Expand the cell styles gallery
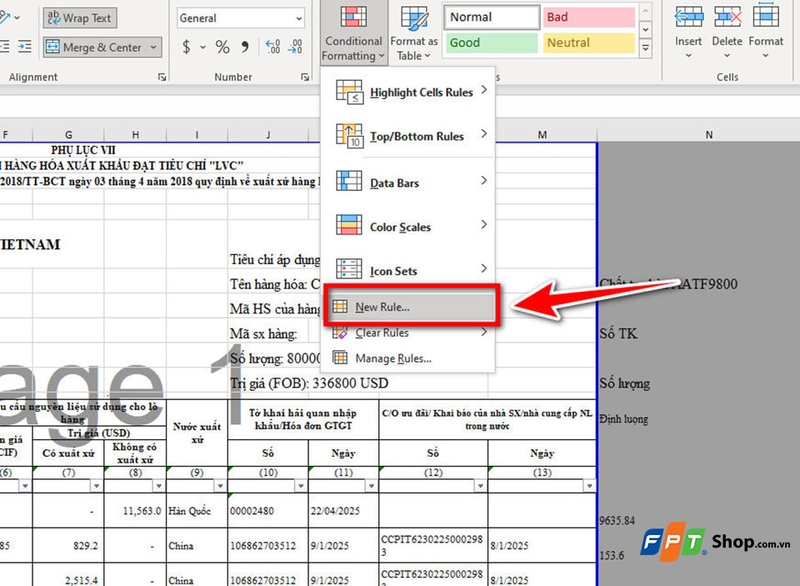 click(645, 48)
